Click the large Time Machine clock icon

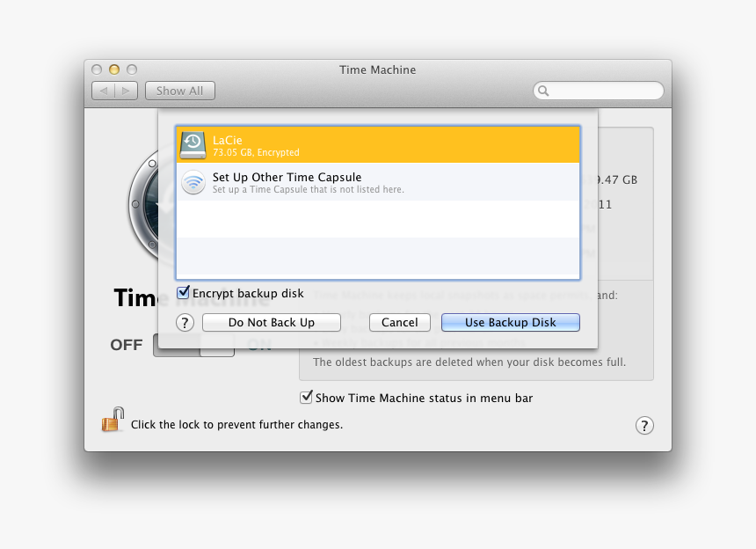click(143, 205)
